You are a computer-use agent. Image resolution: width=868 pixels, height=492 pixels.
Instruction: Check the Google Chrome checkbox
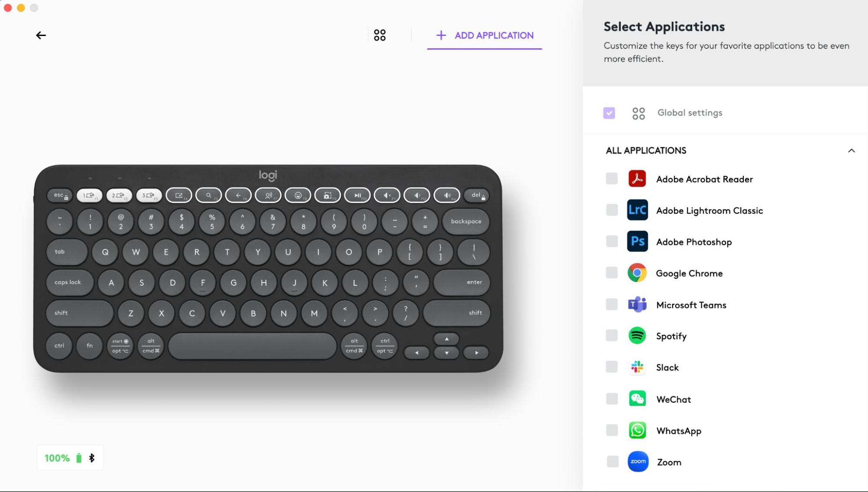click(x=611, y=273)
